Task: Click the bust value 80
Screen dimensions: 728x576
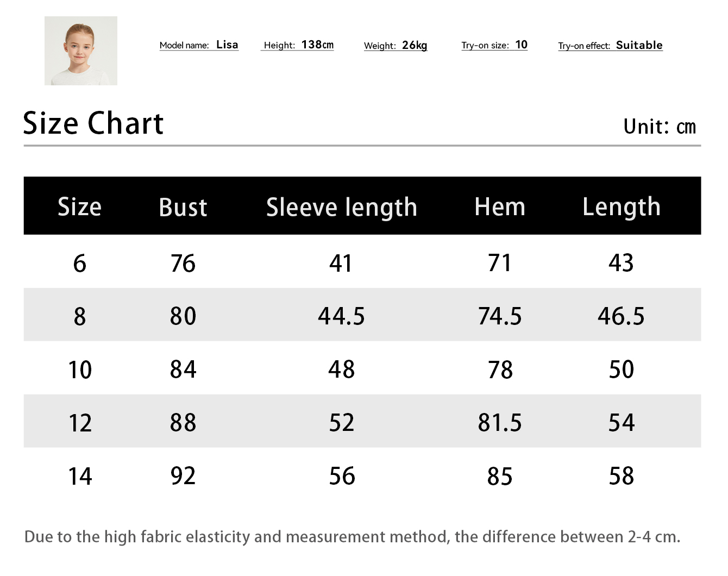Action: [x=183, y=316]
